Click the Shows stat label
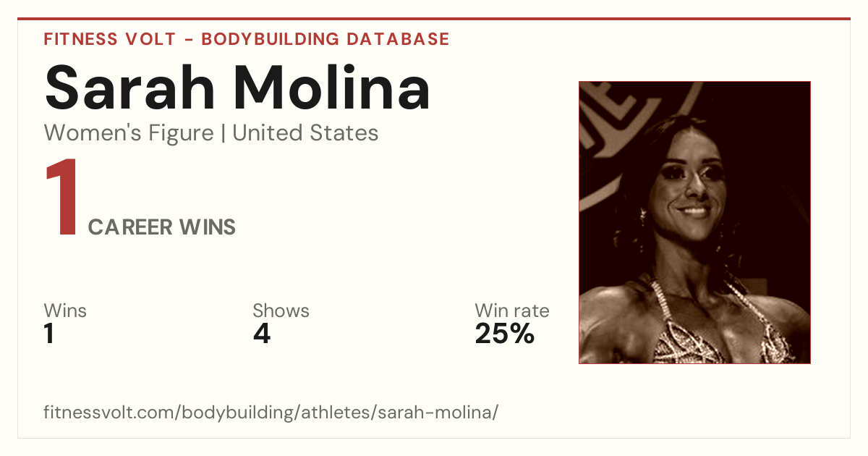This screenshot has width=868, height=456. point(281,311)
